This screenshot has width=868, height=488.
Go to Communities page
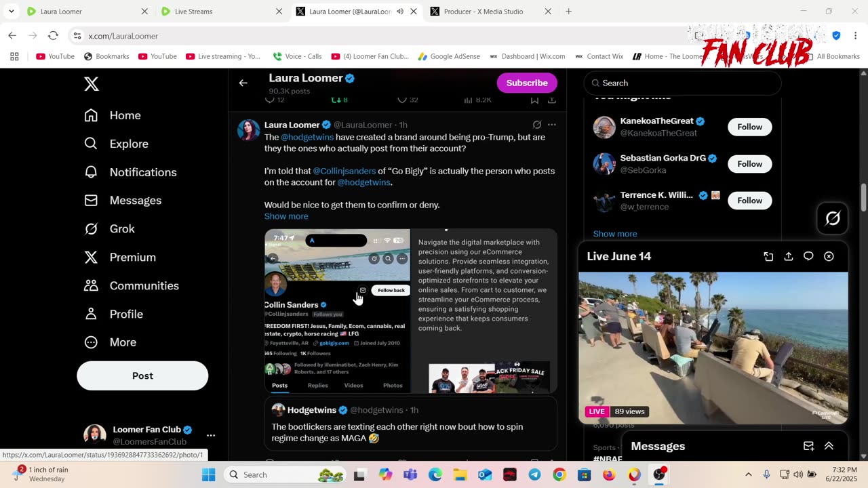(131, 286)
